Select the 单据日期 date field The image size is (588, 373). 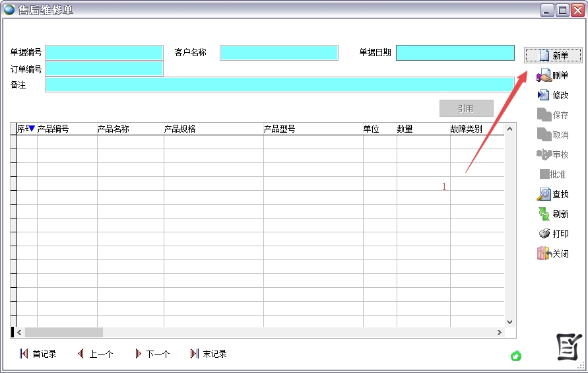click(455, 53)
